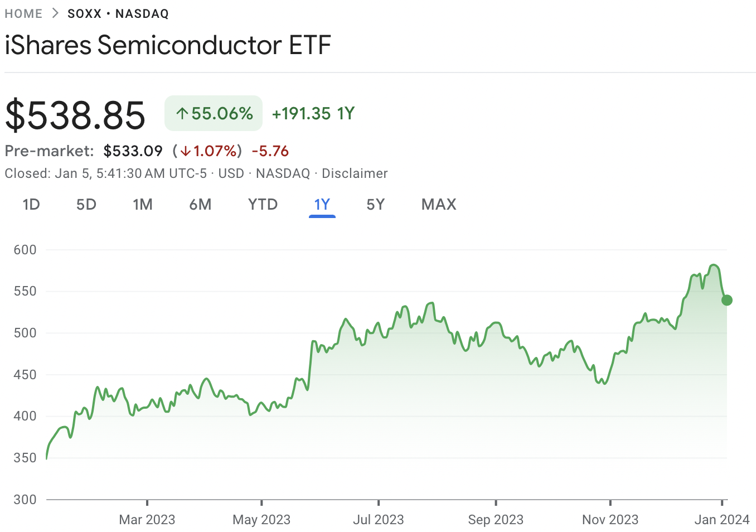Select the YTD range tab

pos(263,205)
